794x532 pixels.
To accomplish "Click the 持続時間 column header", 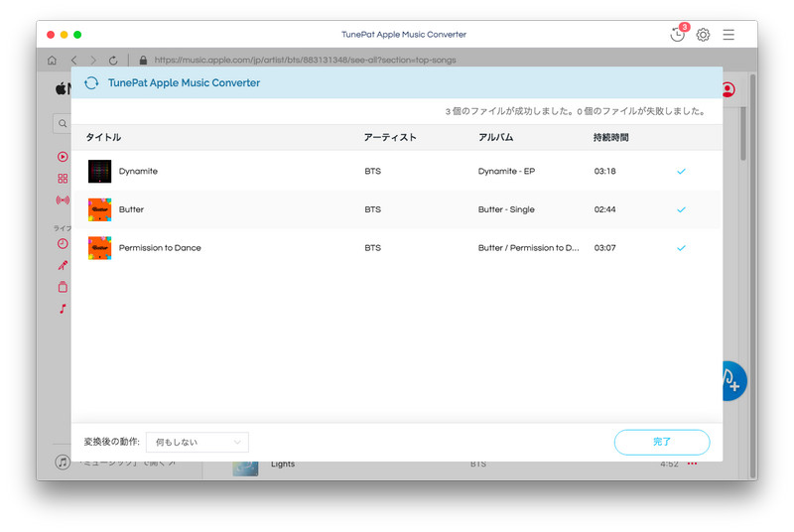I will pyautogui.click(x=610, y=138).
